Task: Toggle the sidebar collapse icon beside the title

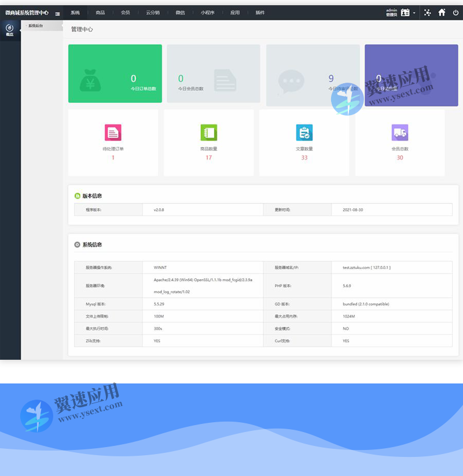Action: click(x=58, y=13)
